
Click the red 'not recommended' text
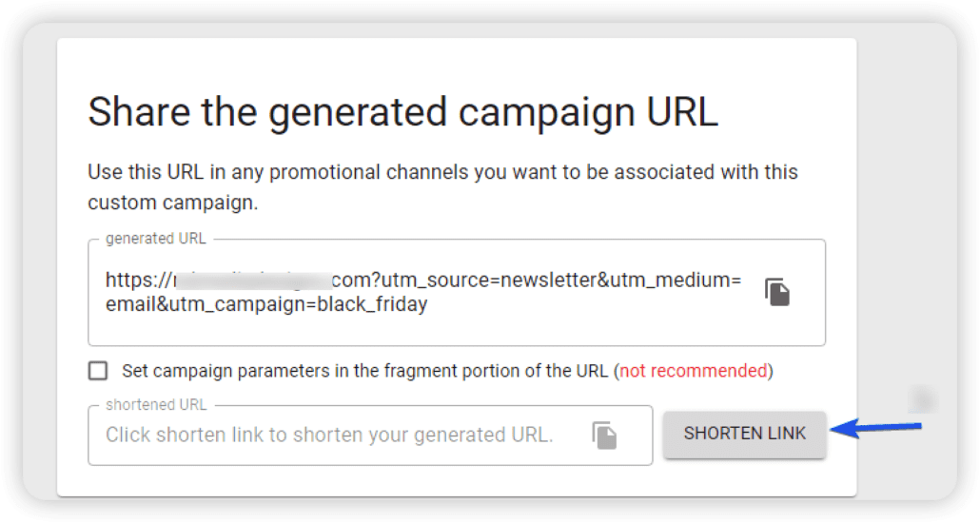pos(693,371)
